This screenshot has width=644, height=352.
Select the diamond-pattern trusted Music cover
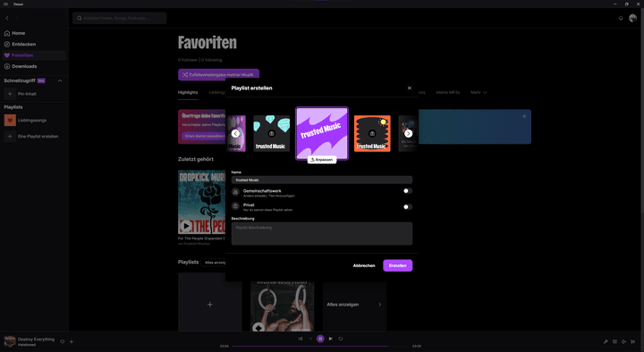pyautogui.click(x=272, y=133)
